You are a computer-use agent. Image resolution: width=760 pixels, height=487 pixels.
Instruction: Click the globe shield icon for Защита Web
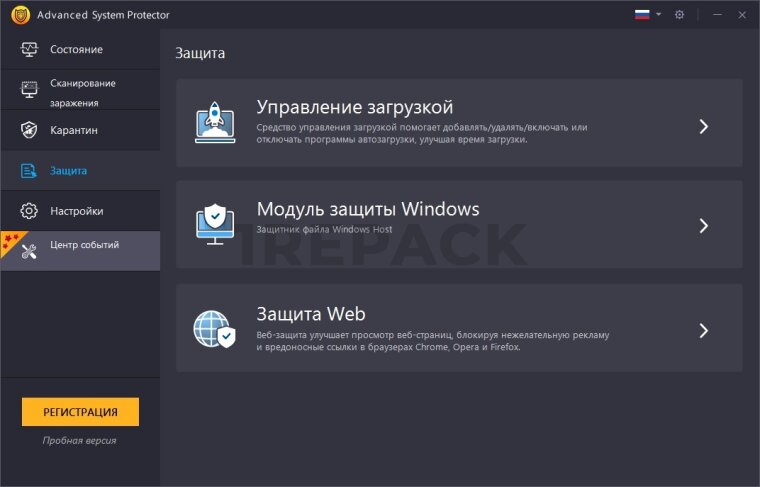click(215, 329)
